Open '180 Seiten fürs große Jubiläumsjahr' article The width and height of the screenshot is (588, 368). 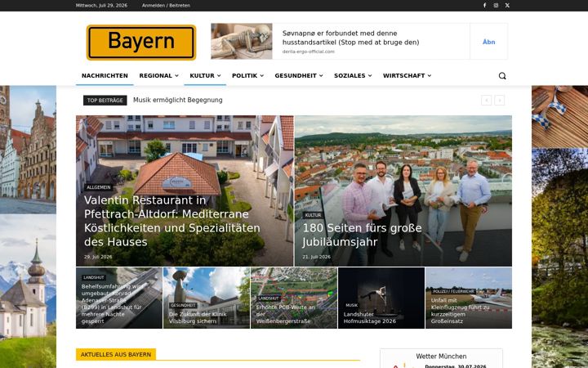362,235
